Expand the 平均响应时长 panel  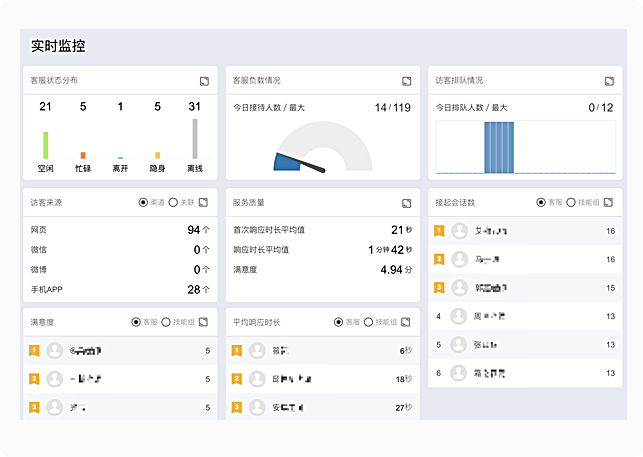406,322
